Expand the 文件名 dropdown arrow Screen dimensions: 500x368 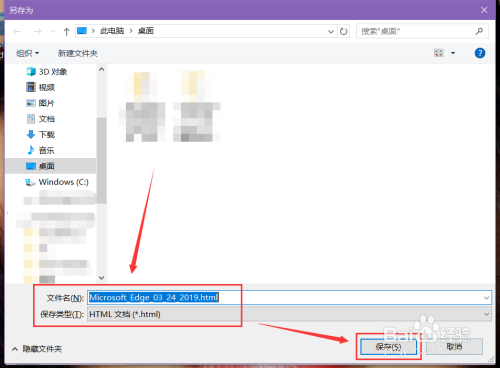(x=487, y=298)
